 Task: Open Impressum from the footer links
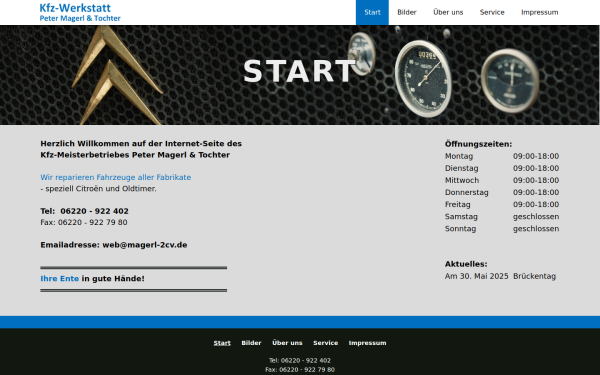tap(367, 343)
